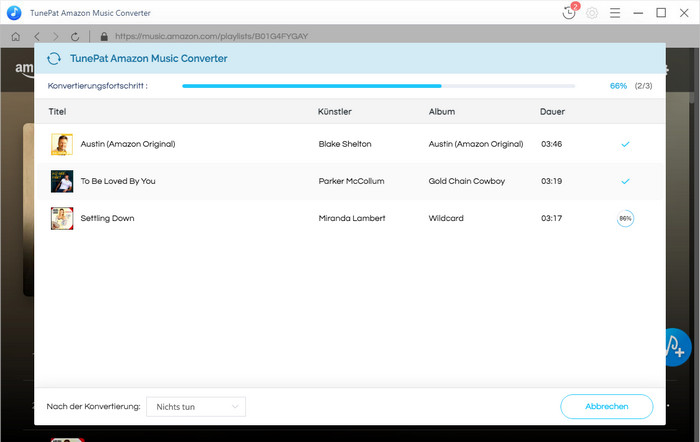Click the Abbrechen button
Image resolution: width=700 pixels, height=442 pixels.
(607, 406)
